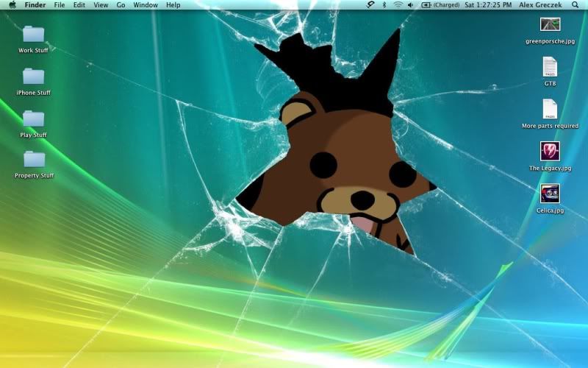Screen dimensions: 588x368
Task: Click the Celica.jpg file name
Action: tap(550, 210)
